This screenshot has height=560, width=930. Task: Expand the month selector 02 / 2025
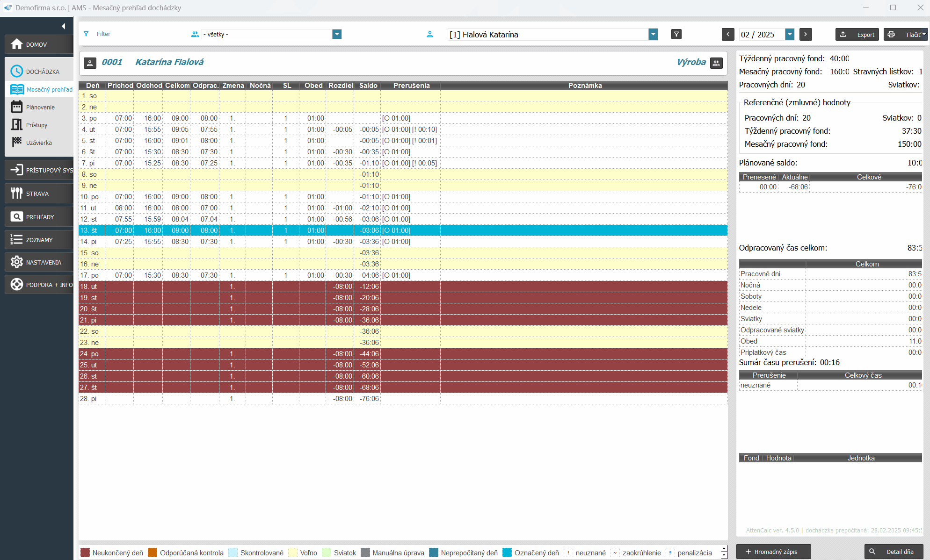coord(790,34)
